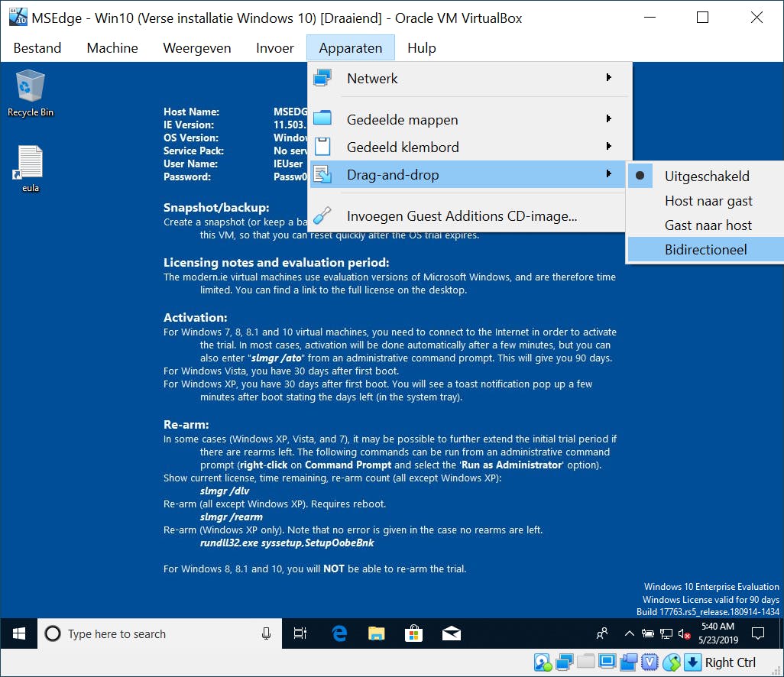Close the Apparaten menu

click(x=351, y=48)
